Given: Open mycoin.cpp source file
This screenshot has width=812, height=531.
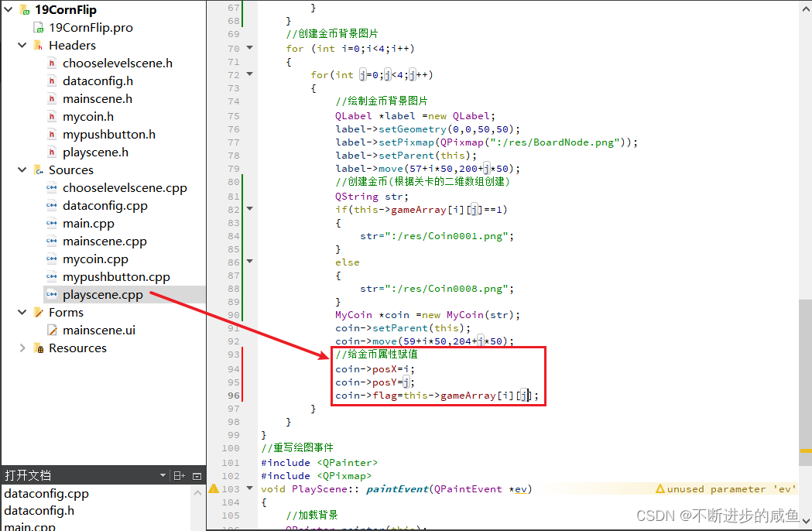Looking at the screenshot, I should tap(95, 259).
